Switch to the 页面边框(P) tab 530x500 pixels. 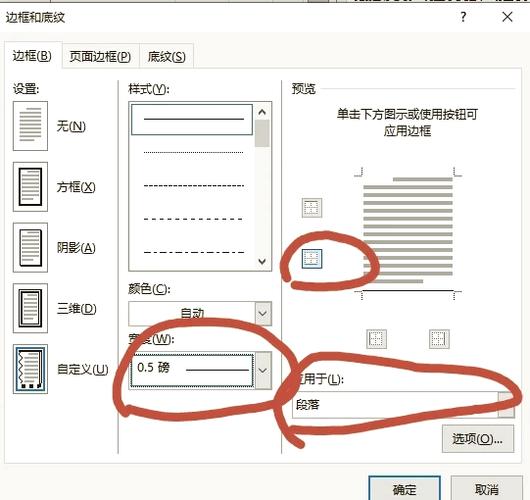click(x=100, y=56)
